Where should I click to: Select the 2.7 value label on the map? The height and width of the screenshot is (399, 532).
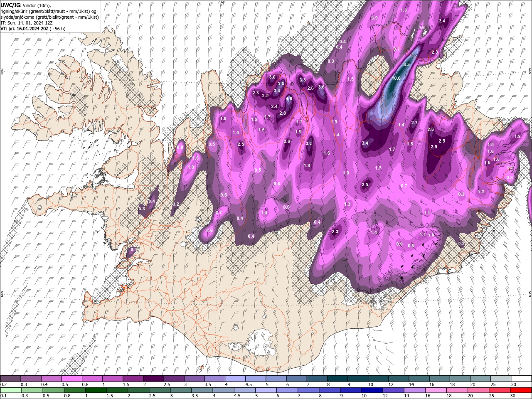[414, 123]
